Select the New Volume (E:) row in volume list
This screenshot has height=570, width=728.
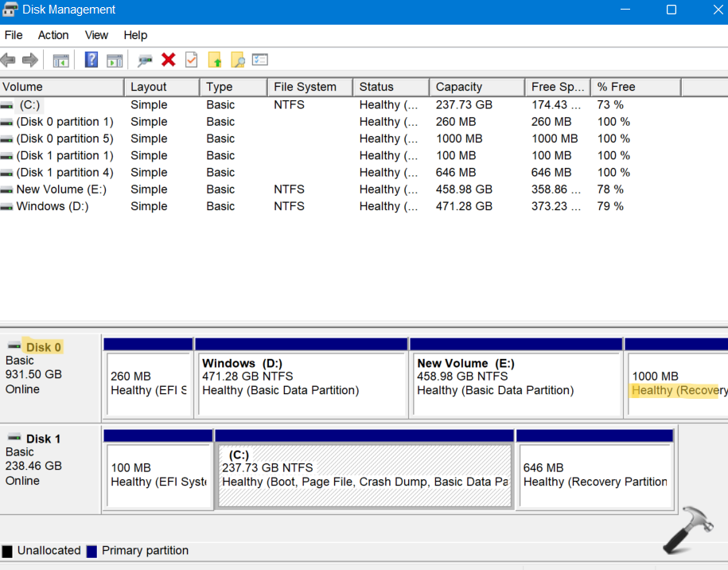click(x=60, y=189)
